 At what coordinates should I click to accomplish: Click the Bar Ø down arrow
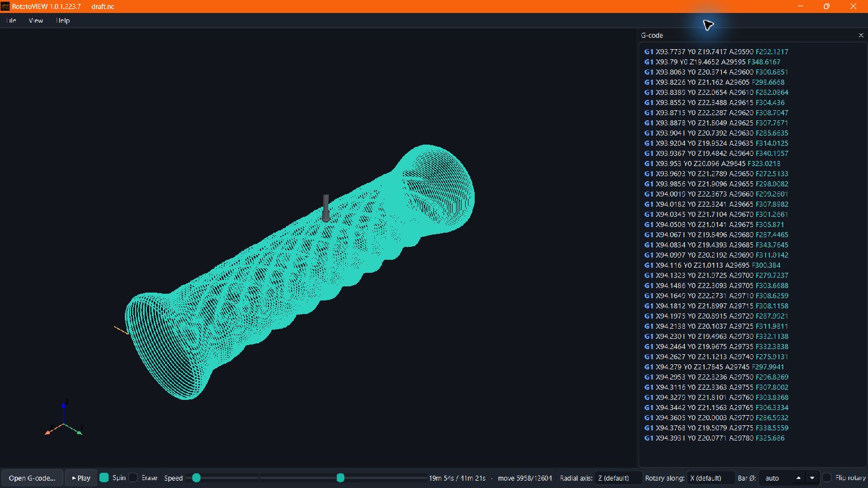click(x=812, y=478)
